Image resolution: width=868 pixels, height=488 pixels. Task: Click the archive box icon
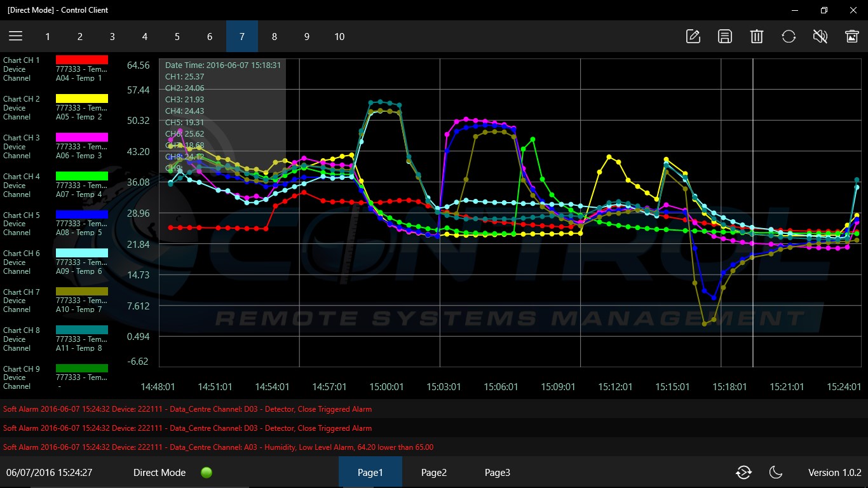[x=852, y=36]
